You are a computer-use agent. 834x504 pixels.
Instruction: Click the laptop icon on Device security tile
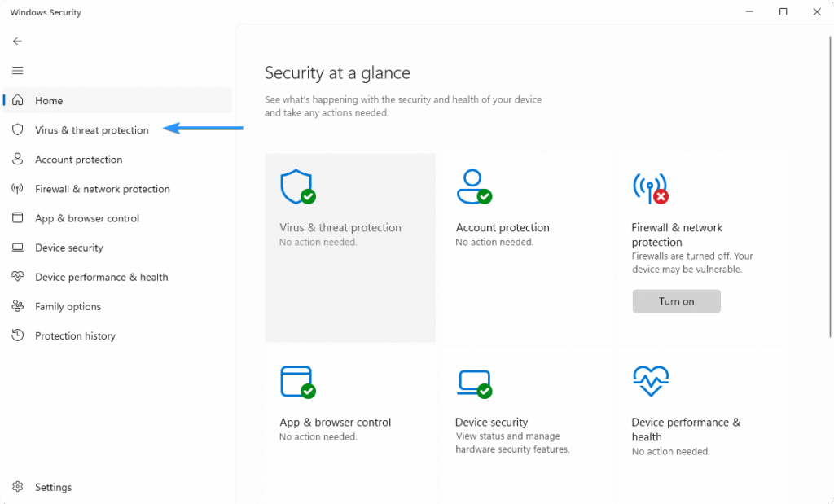pos(474,383)
